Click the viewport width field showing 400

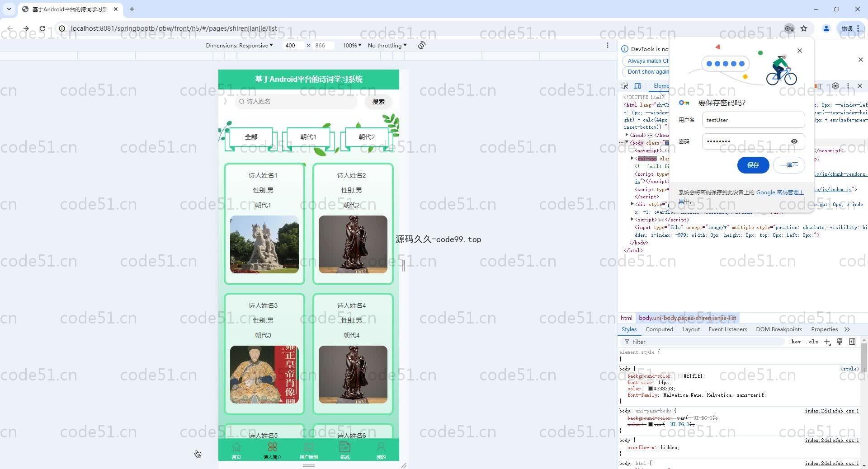click(294, 45)
